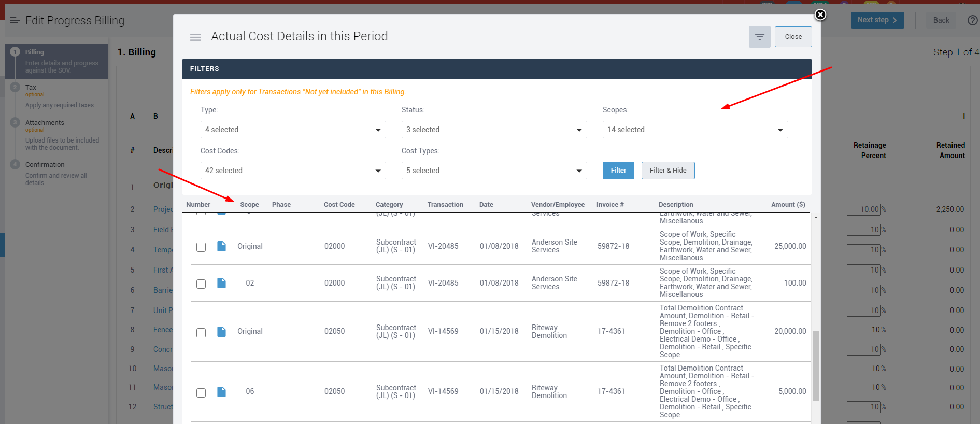Tick the Riteway Demolition 20,000.00 row checkbox
Screen dimensions: 980x424
click(201, 333)
